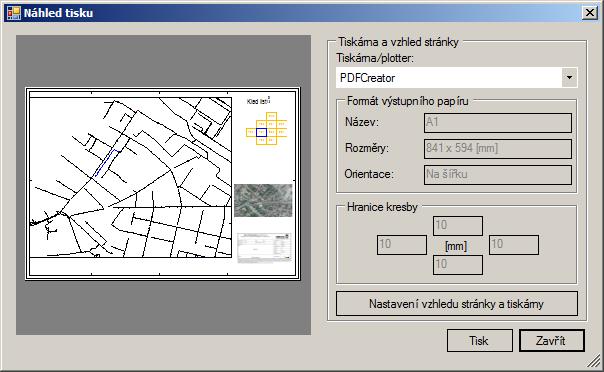
Task: Click the Tiskárna a vzhled stránky group title
Action: pyautogui.click(x=398, y=42)
